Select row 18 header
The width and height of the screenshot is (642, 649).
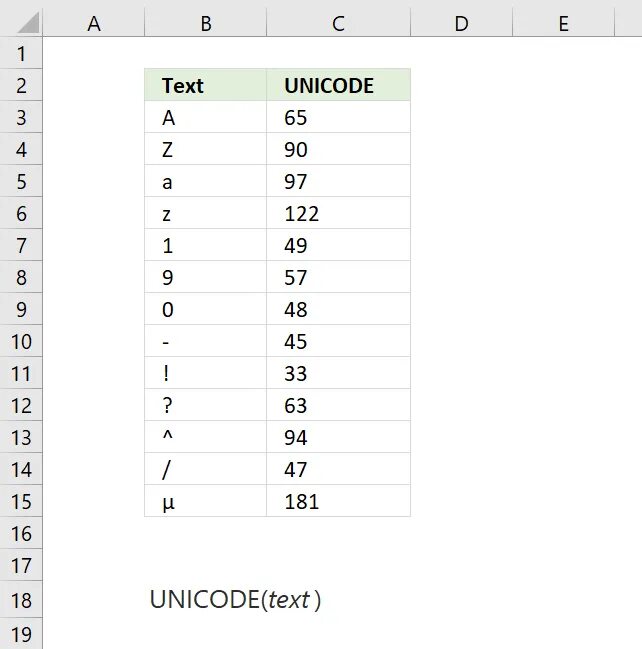tap(21, 599)
